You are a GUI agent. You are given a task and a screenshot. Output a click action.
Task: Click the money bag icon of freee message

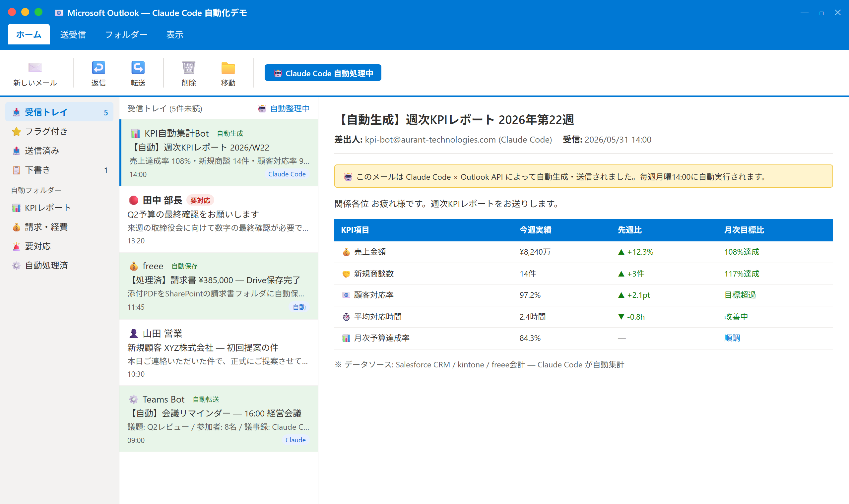(x=133, y=266)
